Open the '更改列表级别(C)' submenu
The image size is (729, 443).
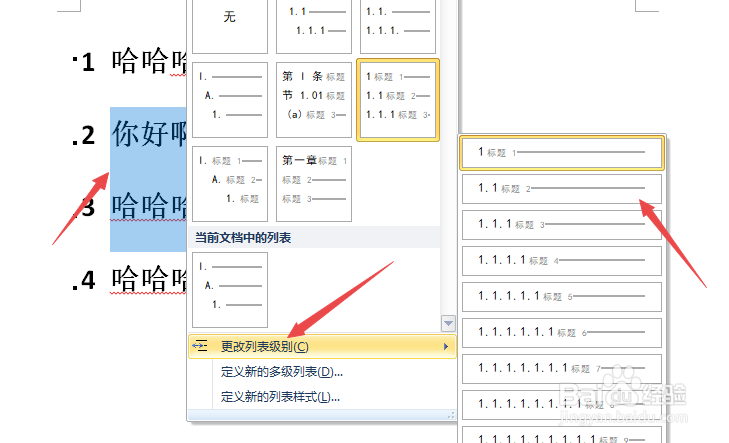coord(322,346)
